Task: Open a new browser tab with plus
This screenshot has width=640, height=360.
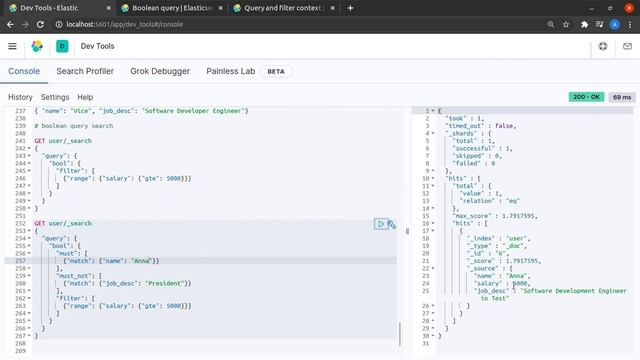Action: 350,8
